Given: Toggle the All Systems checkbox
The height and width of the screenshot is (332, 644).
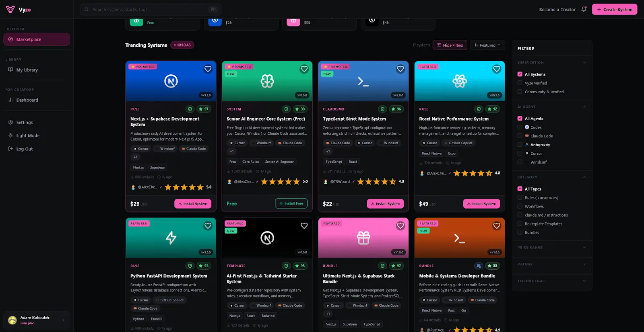Looking at the screenshot, I should (520, 74).
